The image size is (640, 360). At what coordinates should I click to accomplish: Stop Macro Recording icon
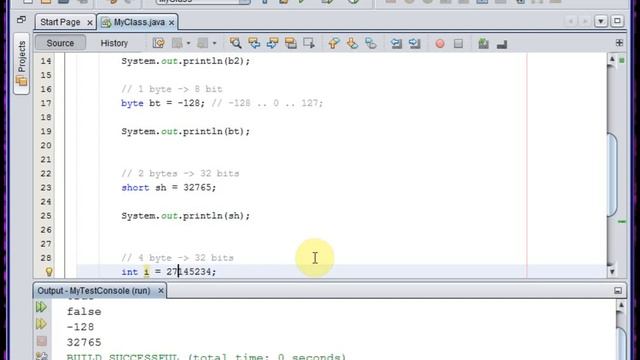point(458,43)
